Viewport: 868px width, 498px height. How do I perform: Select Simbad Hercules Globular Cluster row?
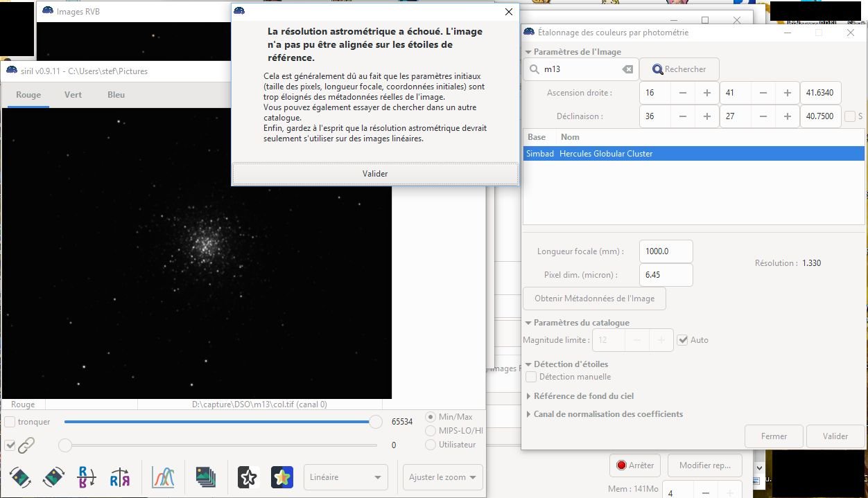(x=694, y=154)
